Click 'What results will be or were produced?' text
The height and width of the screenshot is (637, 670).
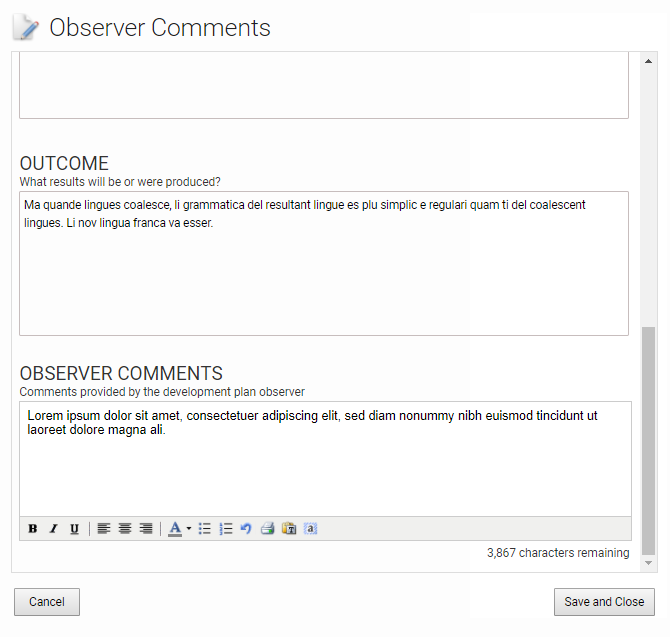120,182
